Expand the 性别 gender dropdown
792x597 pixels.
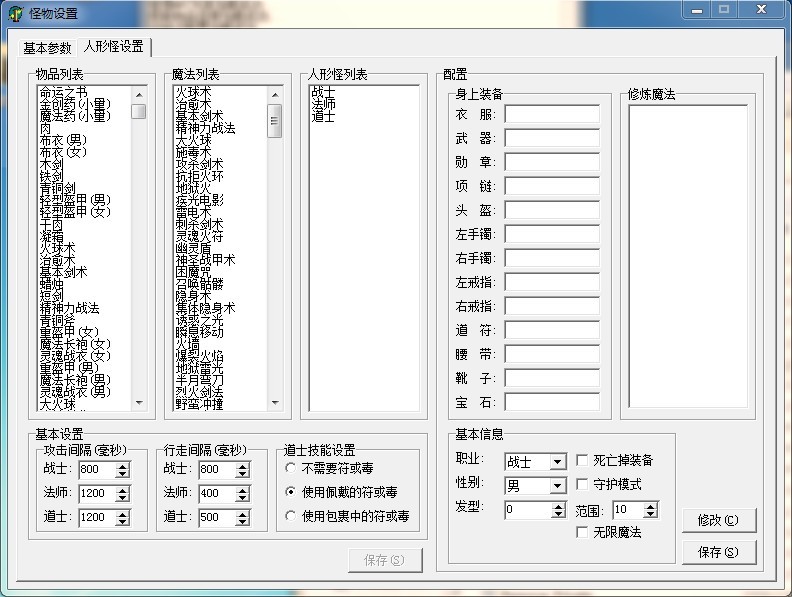558,486
